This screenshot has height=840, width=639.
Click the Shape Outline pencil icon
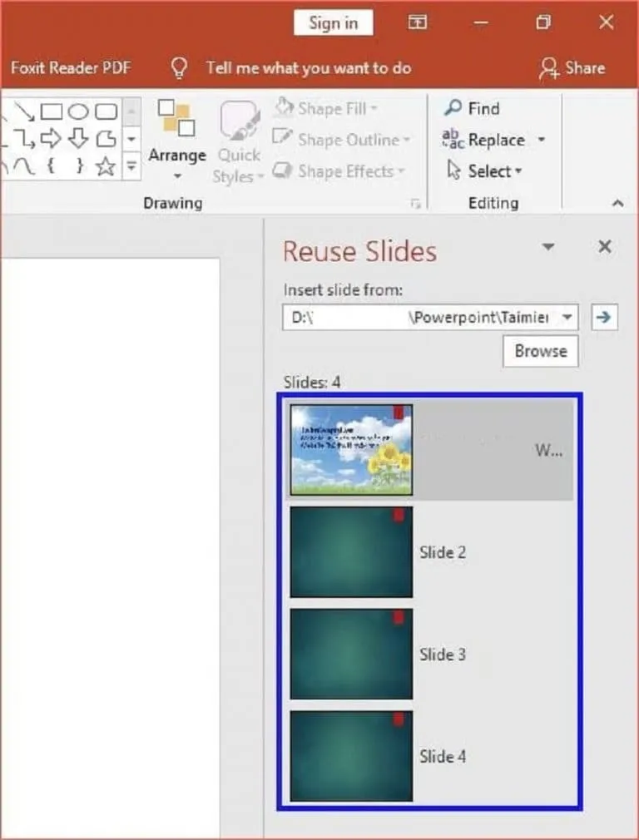click(282, 137)
